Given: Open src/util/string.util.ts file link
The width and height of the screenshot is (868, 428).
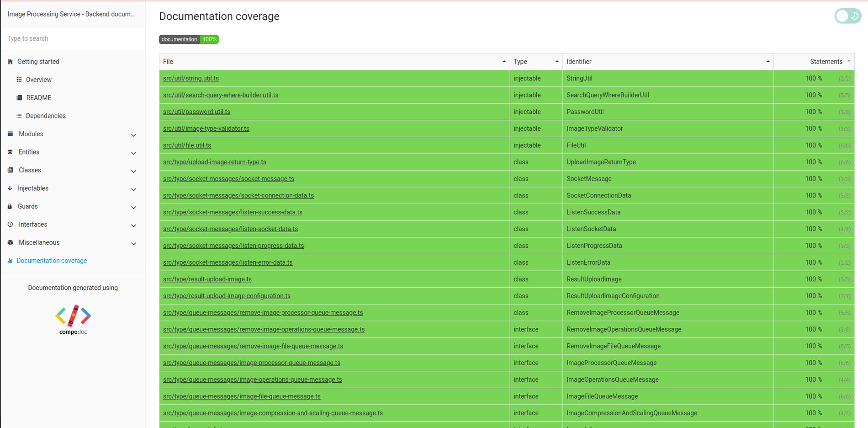Looking at the screenshot, I should (x=191, y=78).
